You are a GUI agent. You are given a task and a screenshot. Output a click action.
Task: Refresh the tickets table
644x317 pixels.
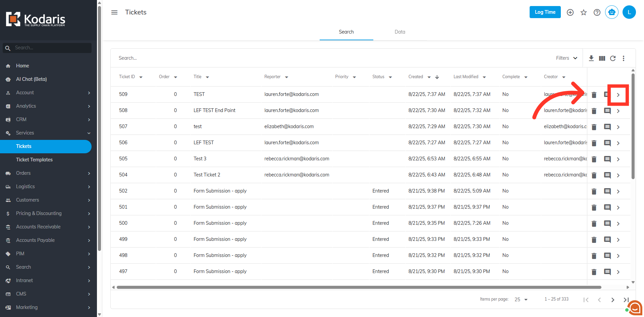[613, 58]
